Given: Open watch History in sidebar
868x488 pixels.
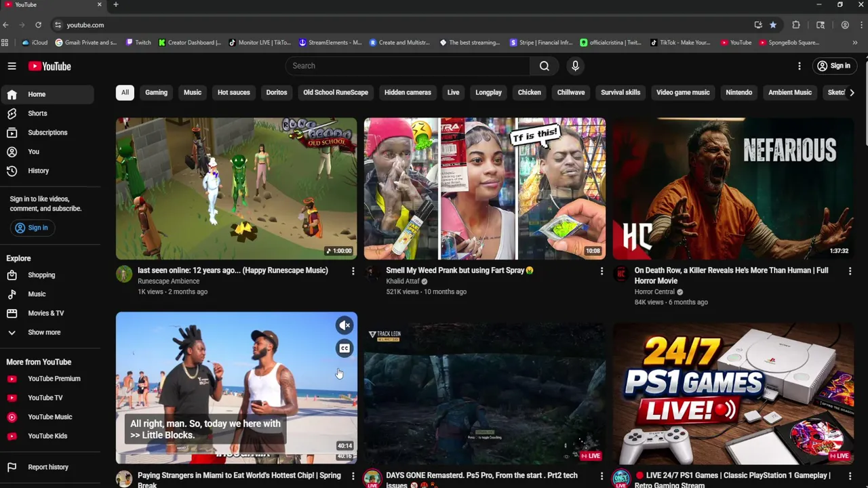Looking at the screenshot, I should (x=47, y=171).
